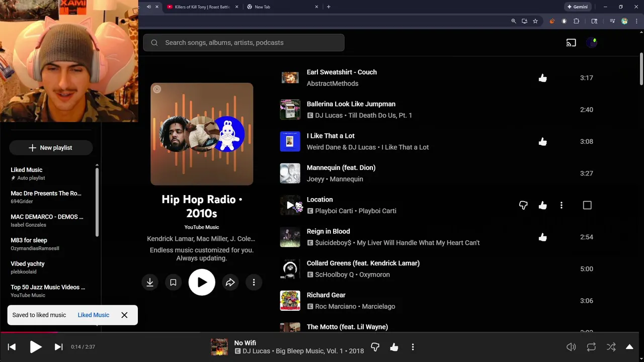Create a New playlist
This screenshot has height=362, width=644.
[x=51, y=148]
